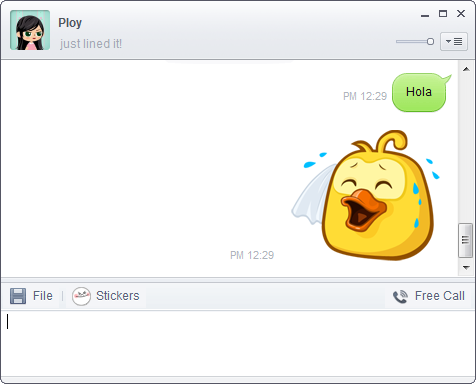Click the Free Call label
Image resolution: width=476 pixels, height=384 pixels.
tap(440, 296)
